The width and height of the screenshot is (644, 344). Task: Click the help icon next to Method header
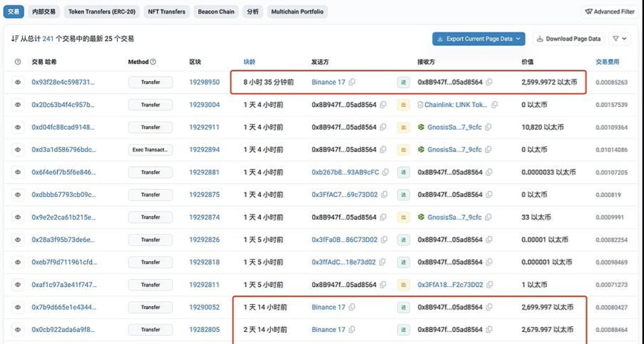point(153,62)
